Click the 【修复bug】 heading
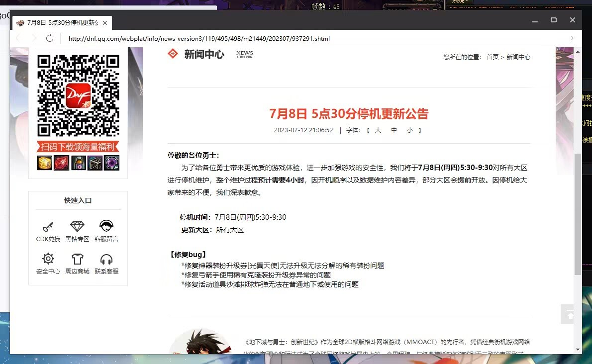 [x=188, y=255]
